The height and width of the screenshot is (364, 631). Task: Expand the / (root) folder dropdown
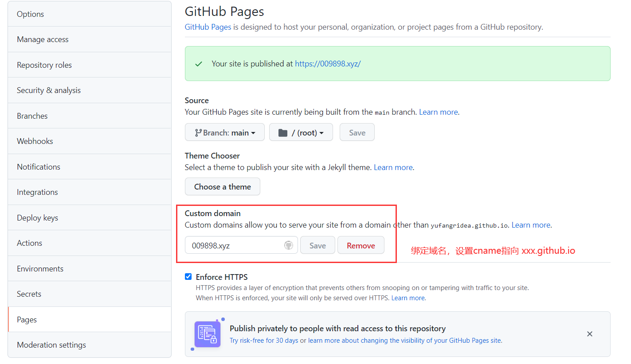(301, 132)
